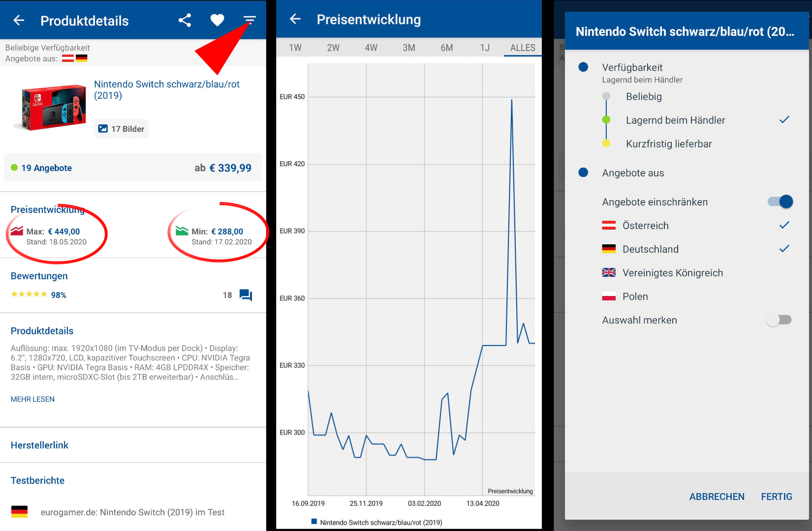Image resolution: width=812 pixels, height=531 pixels.
Task: Check Vereinigtes Königreich as offer country
Action: [672, 273]
